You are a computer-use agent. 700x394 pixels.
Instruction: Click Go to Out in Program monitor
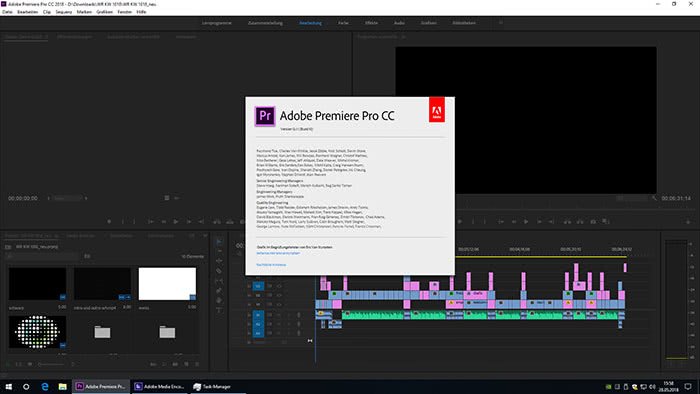coord(552,221)
